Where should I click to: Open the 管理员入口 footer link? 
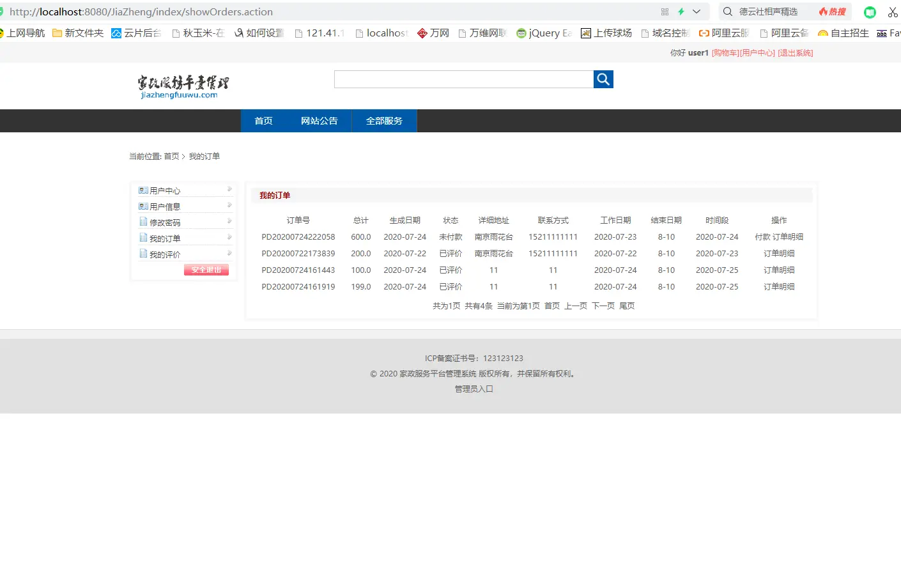click(x=474, y=389)
